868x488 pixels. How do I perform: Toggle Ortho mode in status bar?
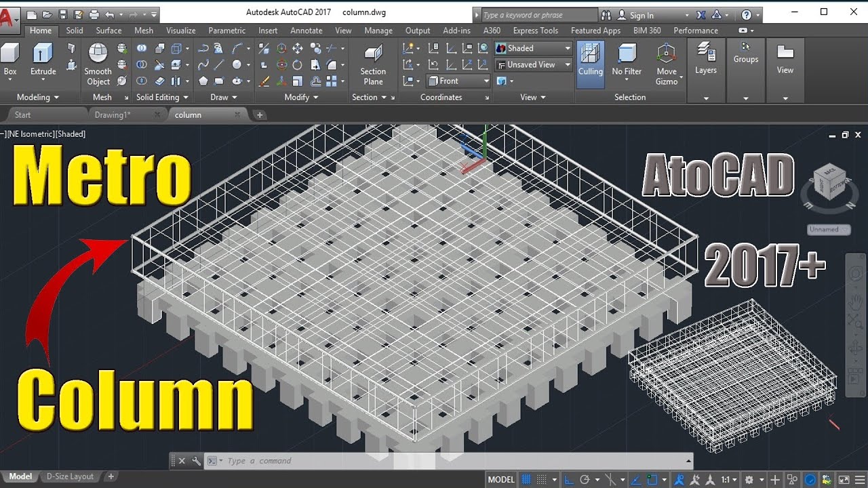tap(569, 479)
